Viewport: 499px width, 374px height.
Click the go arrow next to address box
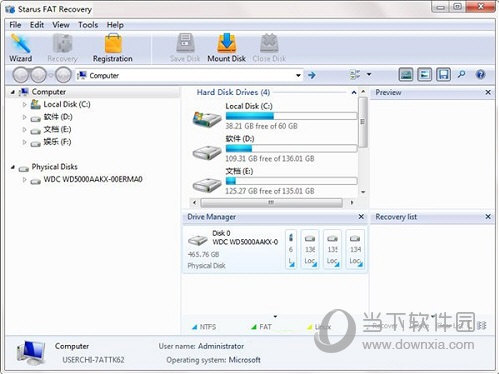pyautogui.click(x=312, y=75)
